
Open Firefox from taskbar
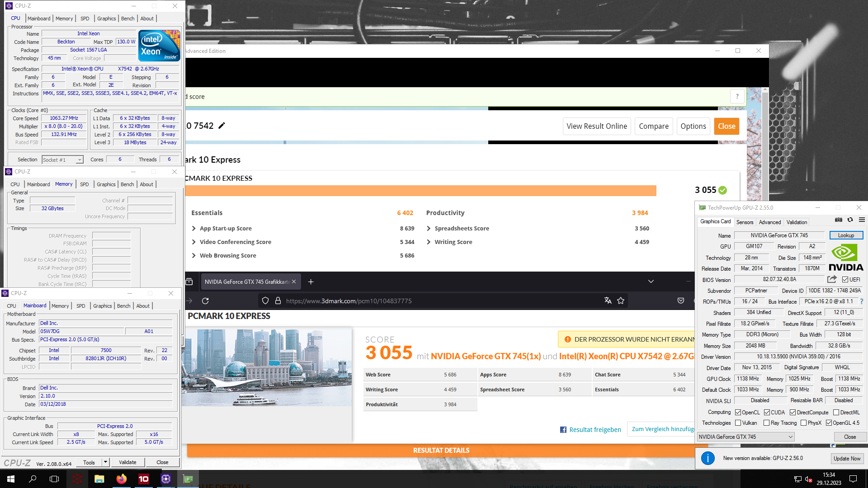(121, 479)
